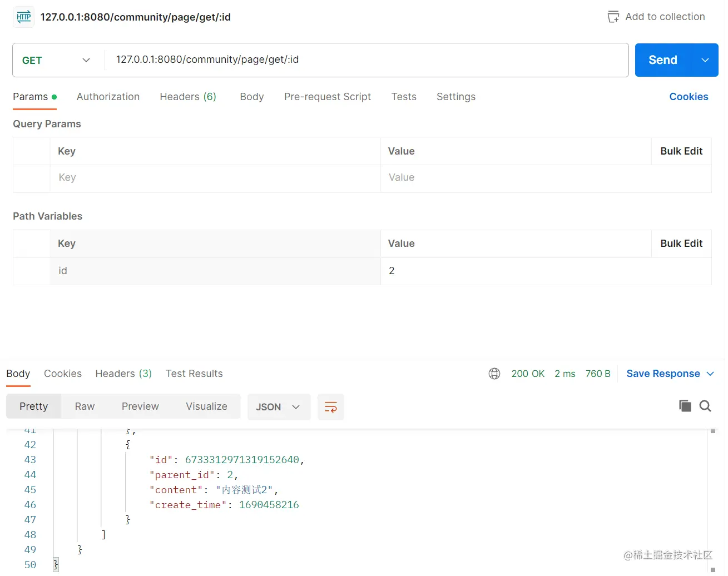Screen dimensions: 728x576
Task: Switch to the Authorization tab
Action: (x=108, y=97)
